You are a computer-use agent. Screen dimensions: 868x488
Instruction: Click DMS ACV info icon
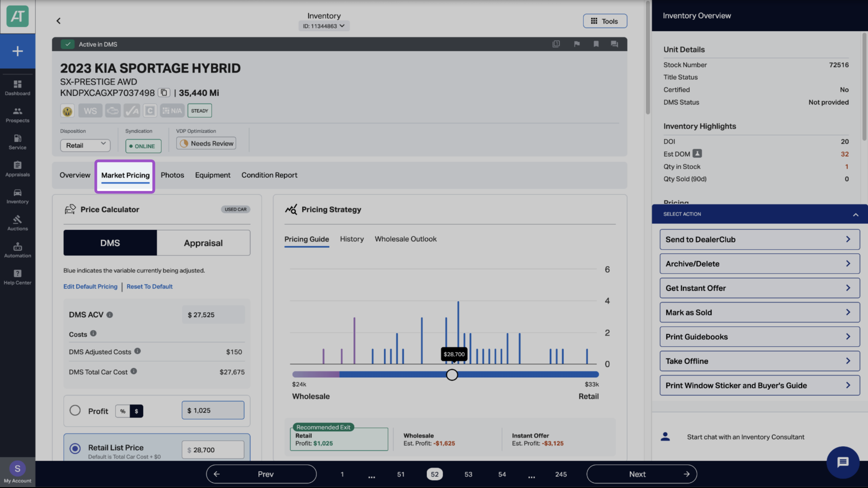pos(110,315)
